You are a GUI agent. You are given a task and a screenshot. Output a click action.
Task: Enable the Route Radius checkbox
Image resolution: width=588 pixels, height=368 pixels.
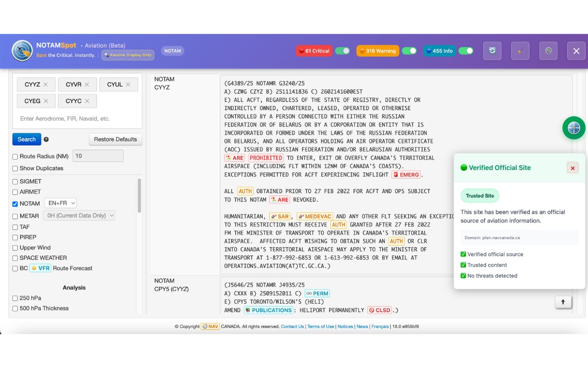click(x=15, y=156)
